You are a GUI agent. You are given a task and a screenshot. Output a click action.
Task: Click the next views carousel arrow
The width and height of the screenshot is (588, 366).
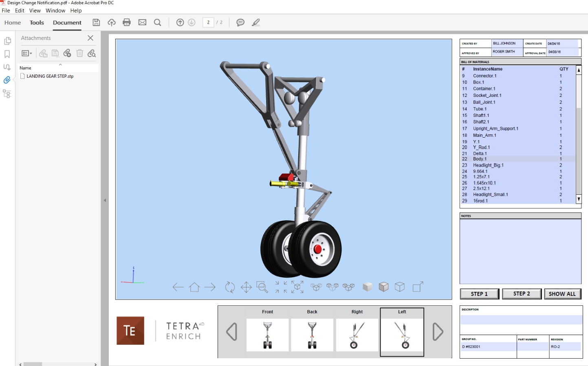tap(438, 332)
